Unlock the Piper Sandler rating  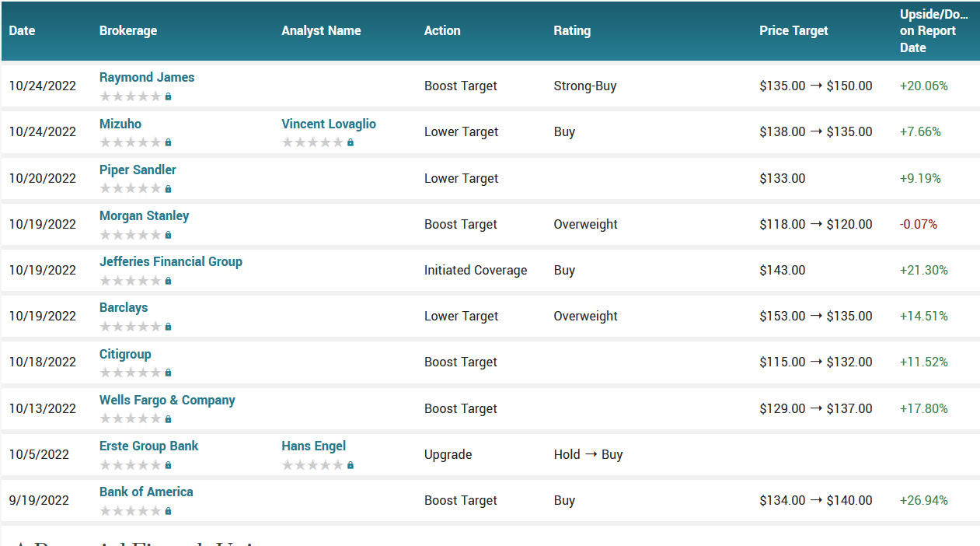coord(168,188)
